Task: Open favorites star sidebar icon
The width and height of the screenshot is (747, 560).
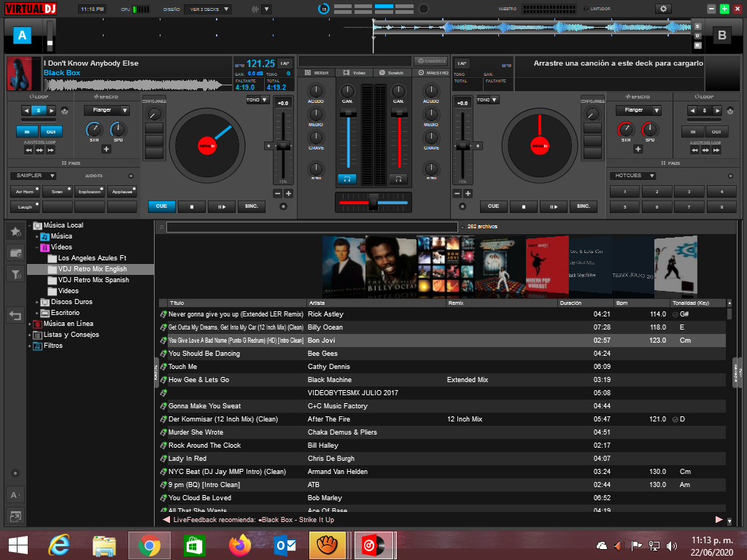Action: pyautogui.click(x=15, y=231)
